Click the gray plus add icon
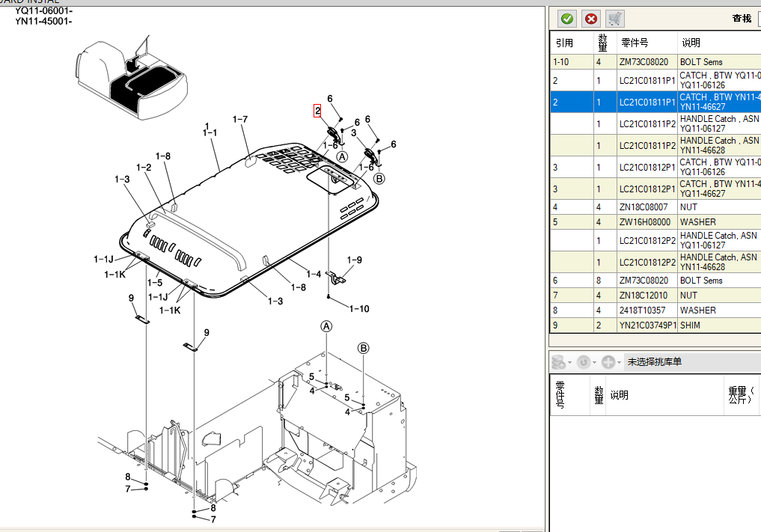This screenshot has height=532, width=761. point(608,362)
